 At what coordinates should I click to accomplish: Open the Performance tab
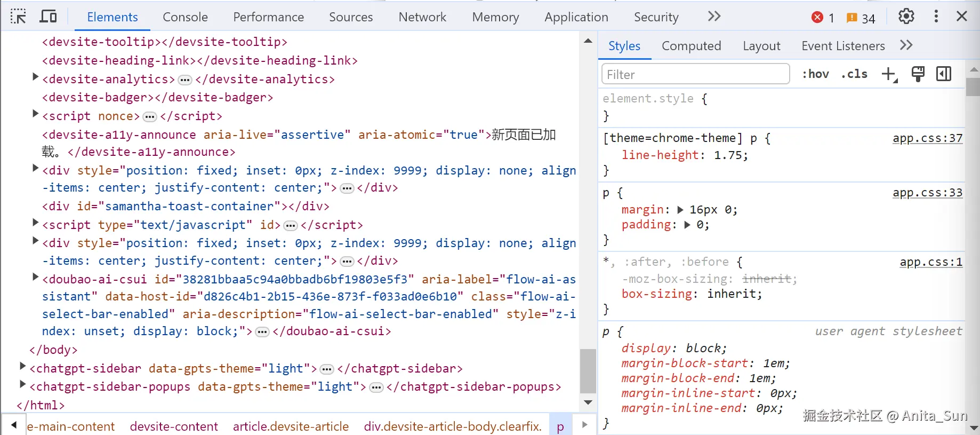tap(268, 17)
